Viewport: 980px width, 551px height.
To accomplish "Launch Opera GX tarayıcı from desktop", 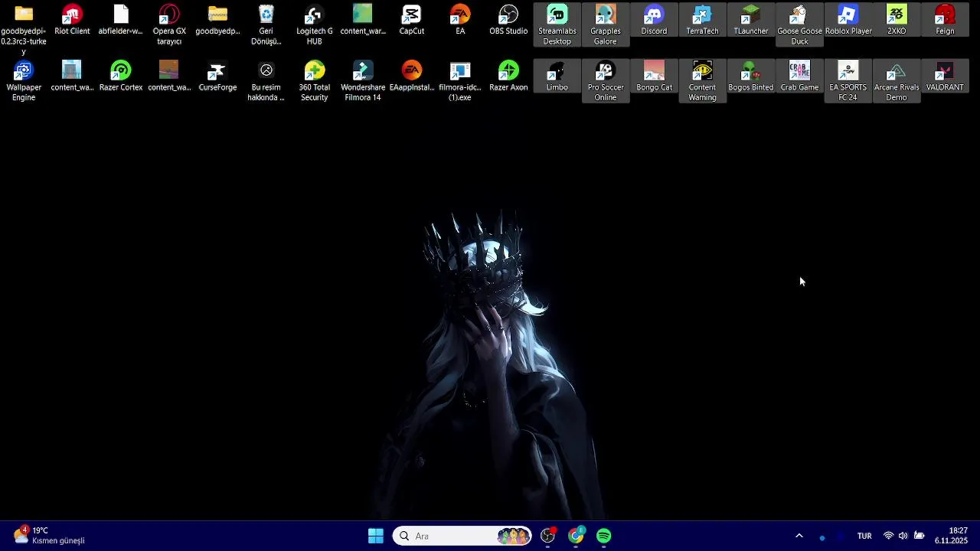I will [x=169, y=24].
